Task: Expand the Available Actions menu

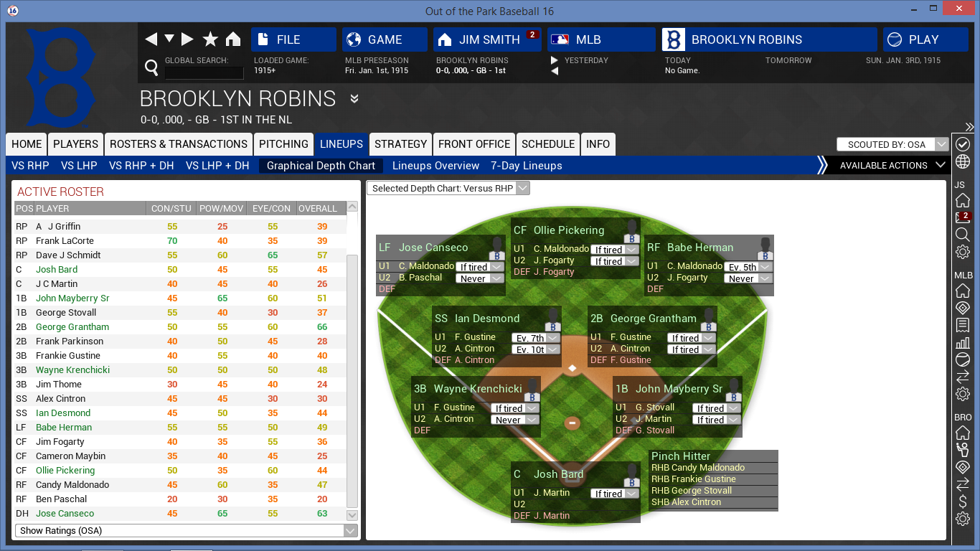Action: 892,166
